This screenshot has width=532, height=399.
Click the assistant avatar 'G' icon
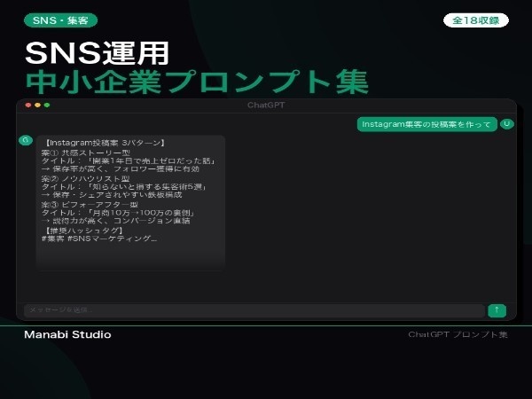click(26, 140)
